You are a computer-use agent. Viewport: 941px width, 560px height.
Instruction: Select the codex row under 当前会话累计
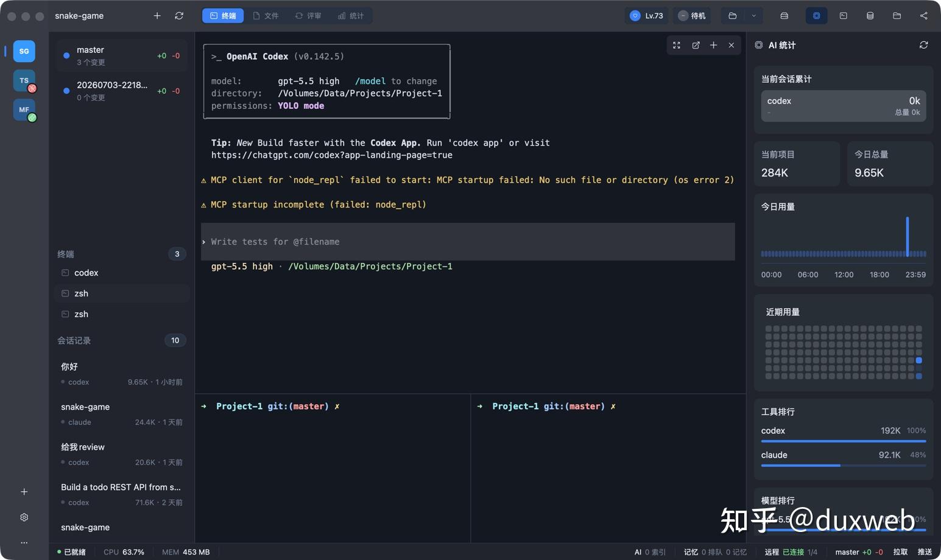tap(844, 106)
